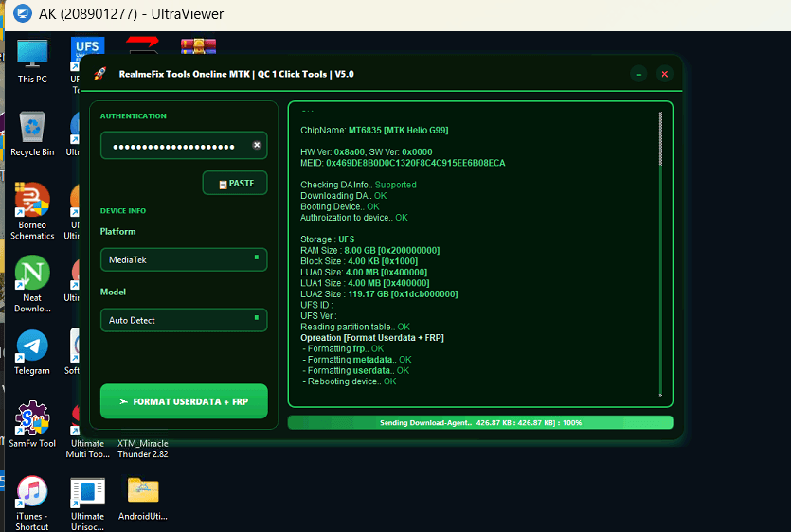Start FORMAT USERDATA + FRP operation
Image resolution: width=791 pixels, height=532 pixels.
[x=184, y=401]
